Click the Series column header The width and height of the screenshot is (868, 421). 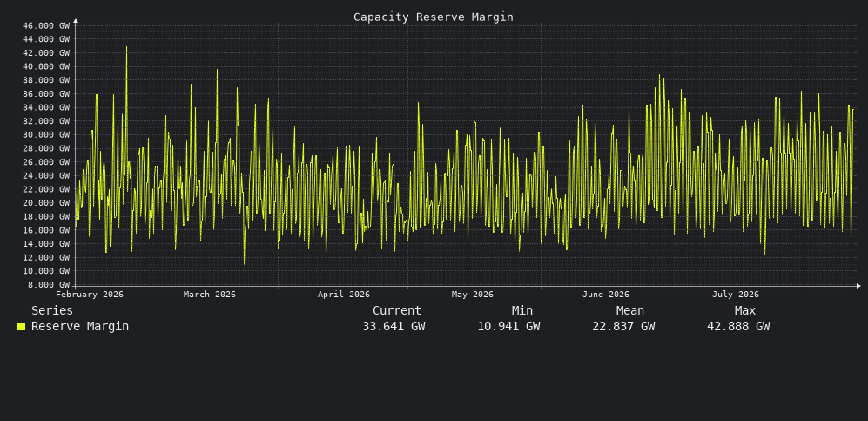(x=52, y=311)
